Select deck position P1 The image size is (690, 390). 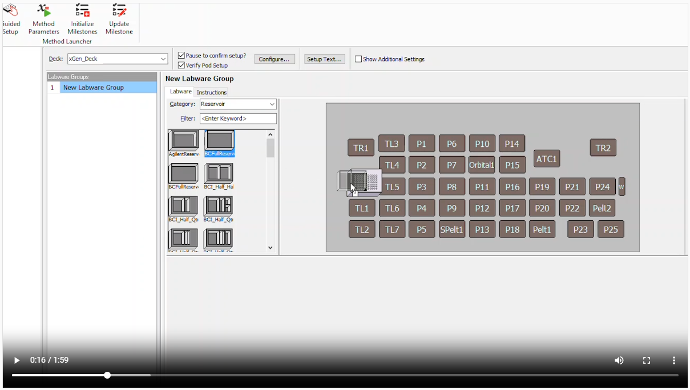422,143
